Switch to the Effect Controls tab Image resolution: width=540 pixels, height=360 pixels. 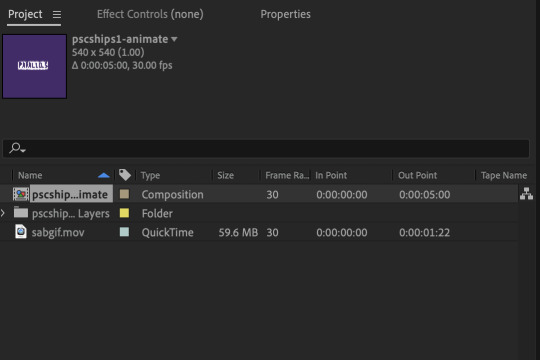(x=150, y=14)
